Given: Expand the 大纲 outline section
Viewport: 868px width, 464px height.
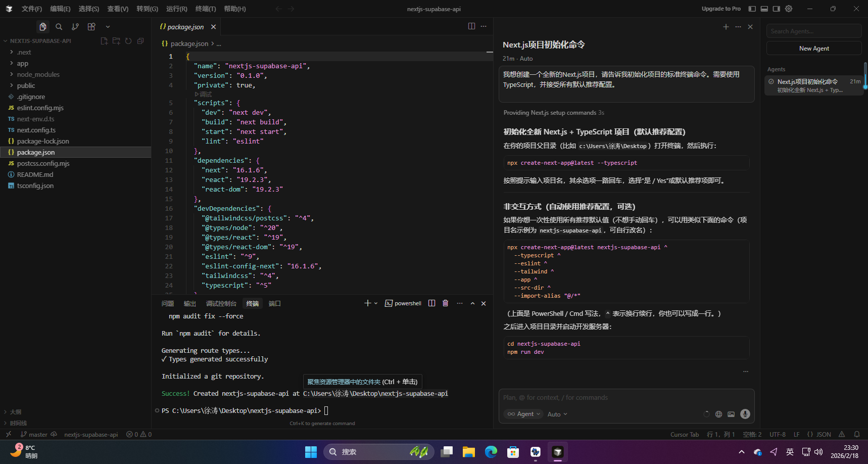Looking at the screenshot, I should point(15,412).
